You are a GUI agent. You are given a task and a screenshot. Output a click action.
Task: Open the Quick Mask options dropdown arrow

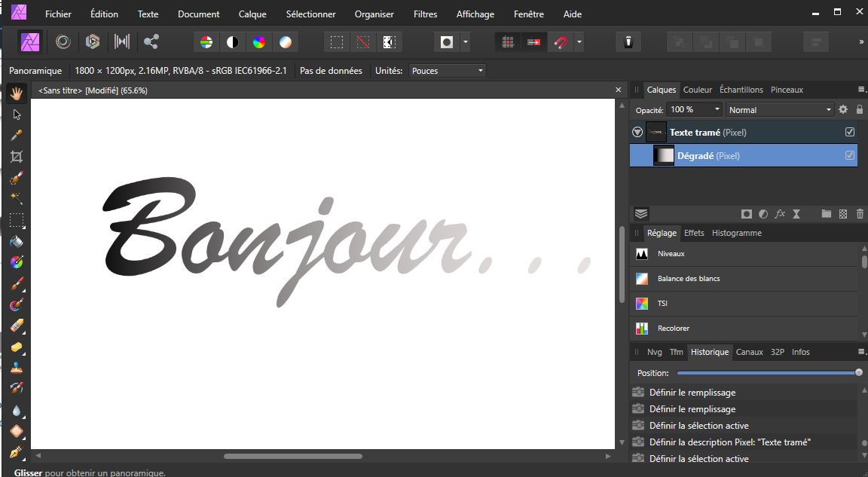click(466, 43)
